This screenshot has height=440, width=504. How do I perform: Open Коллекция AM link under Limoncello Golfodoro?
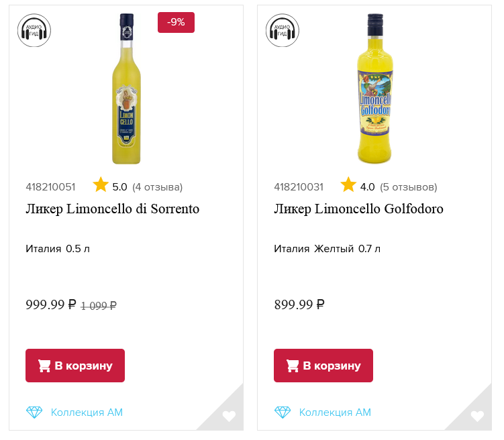click(x=335, y=412)
